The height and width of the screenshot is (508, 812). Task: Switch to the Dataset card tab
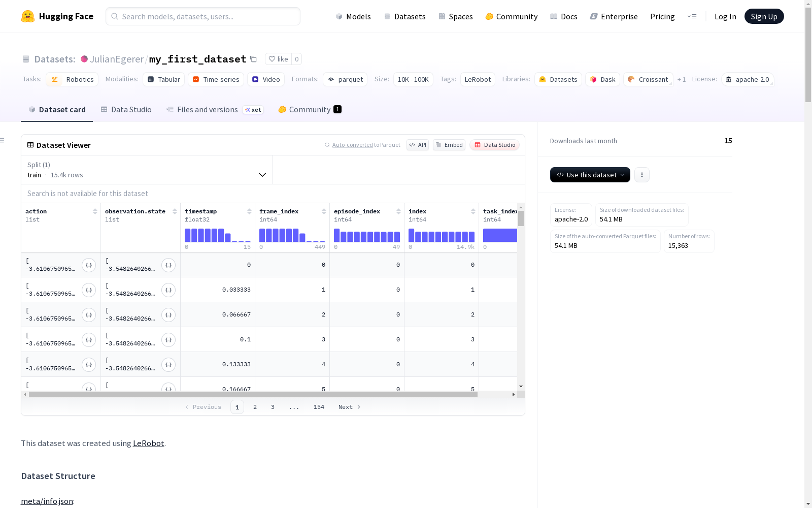pos(57,110)
